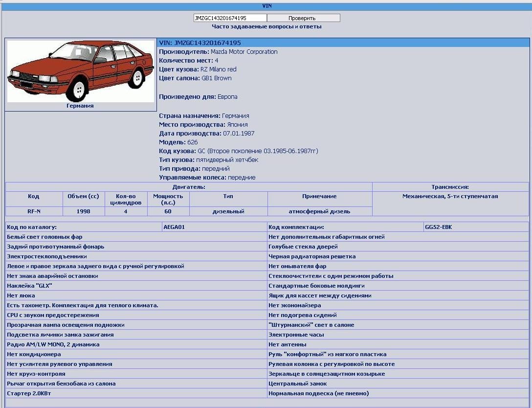Click Голубые стекла дверей row
The image size is (532, 408).
point(398,247)
